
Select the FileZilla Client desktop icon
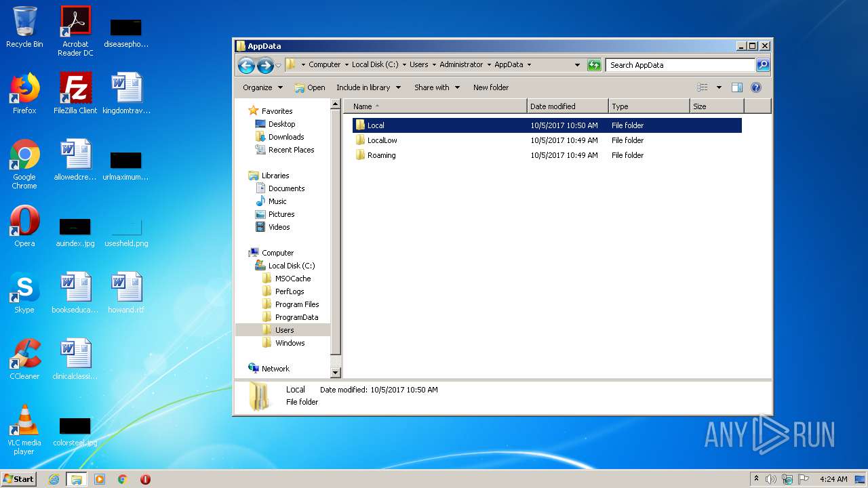pos(75,94)
